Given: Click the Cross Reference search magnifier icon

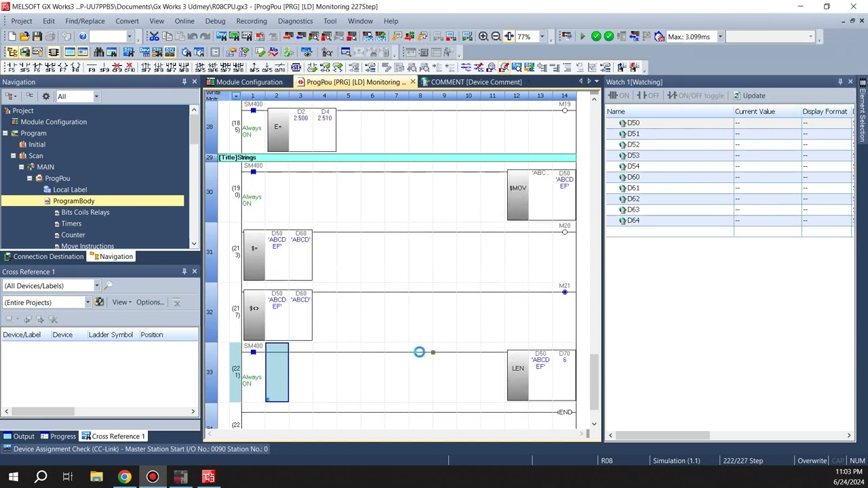Looking at the screenshot, I should click(108, 286).
